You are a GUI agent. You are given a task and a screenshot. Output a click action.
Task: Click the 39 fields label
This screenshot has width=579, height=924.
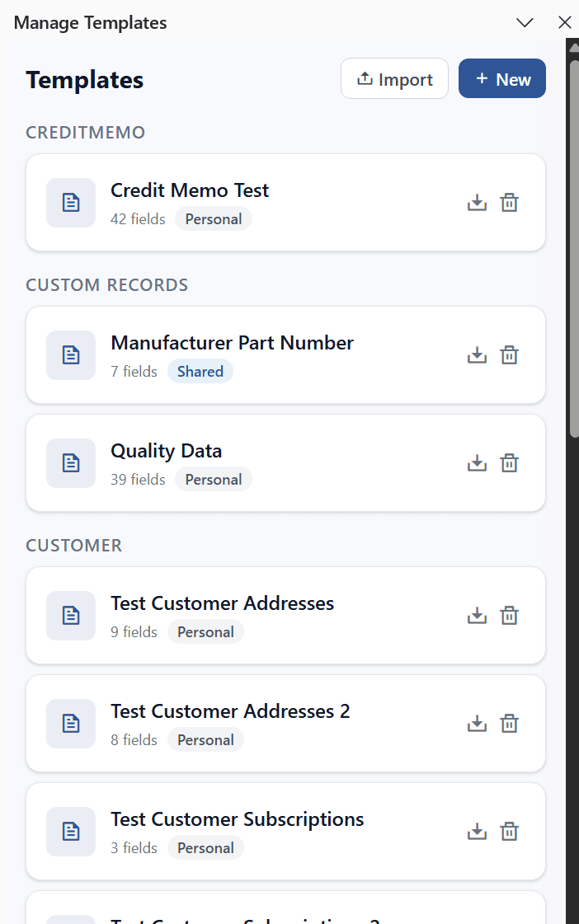point(138,480)
